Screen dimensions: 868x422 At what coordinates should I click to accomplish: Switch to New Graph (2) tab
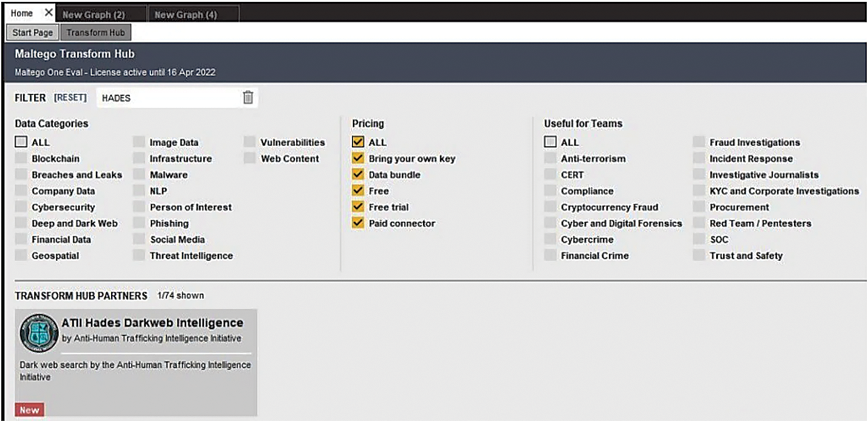click(x=94, y=15)
